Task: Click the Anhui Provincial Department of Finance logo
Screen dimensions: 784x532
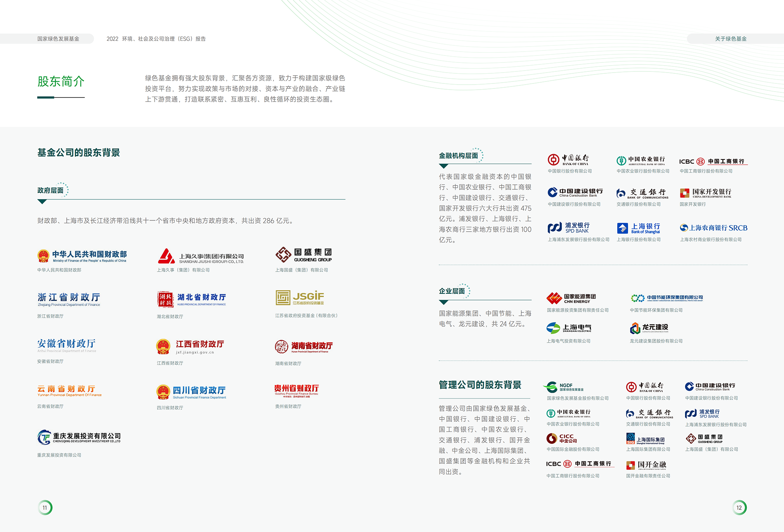Action: [67, 345]
